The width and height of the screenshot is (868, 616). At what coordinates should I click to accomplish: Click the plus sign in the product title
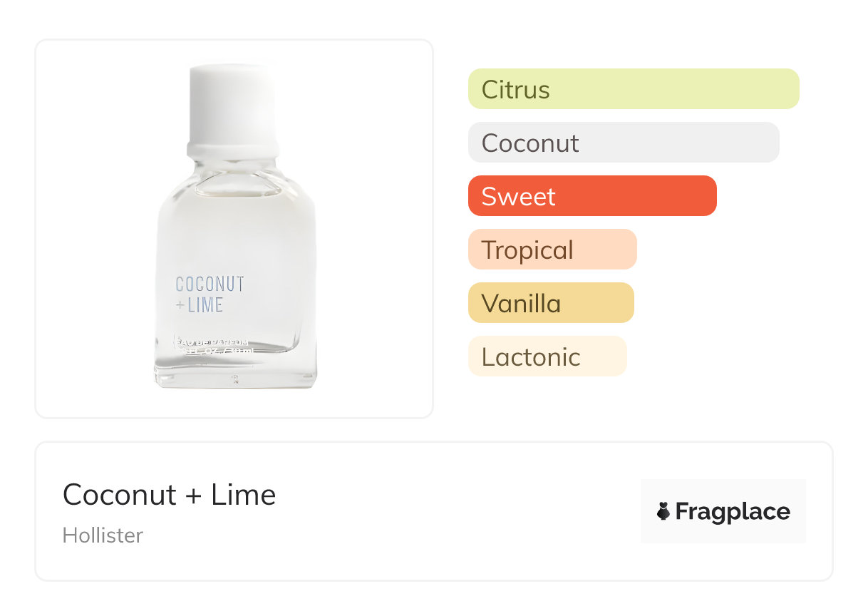point(193,496)
